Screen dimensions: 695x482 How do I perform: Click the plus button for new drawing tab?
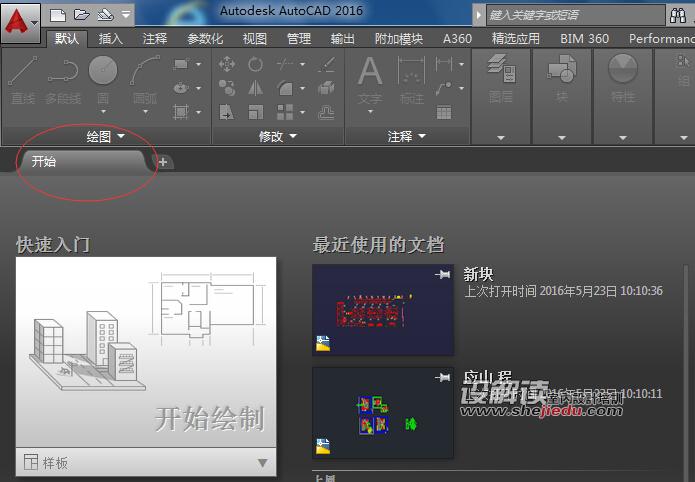click(163, 162)
